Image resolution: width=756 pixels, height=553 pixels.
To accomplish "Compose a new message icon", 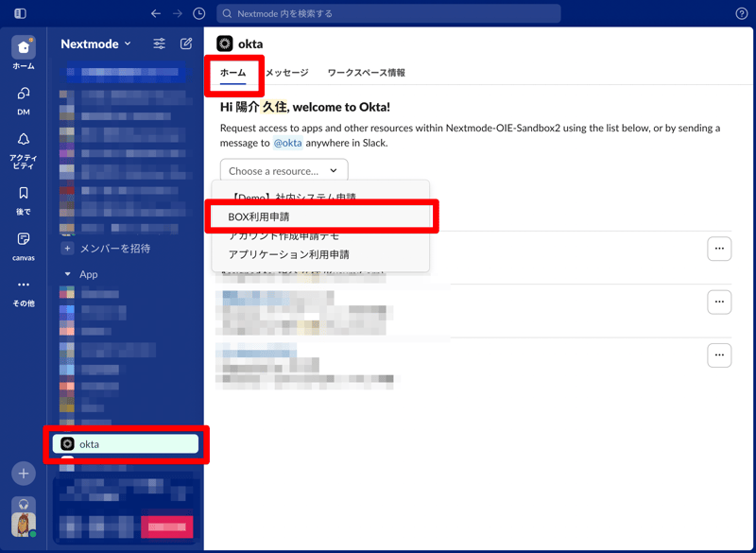I will 186,43.
